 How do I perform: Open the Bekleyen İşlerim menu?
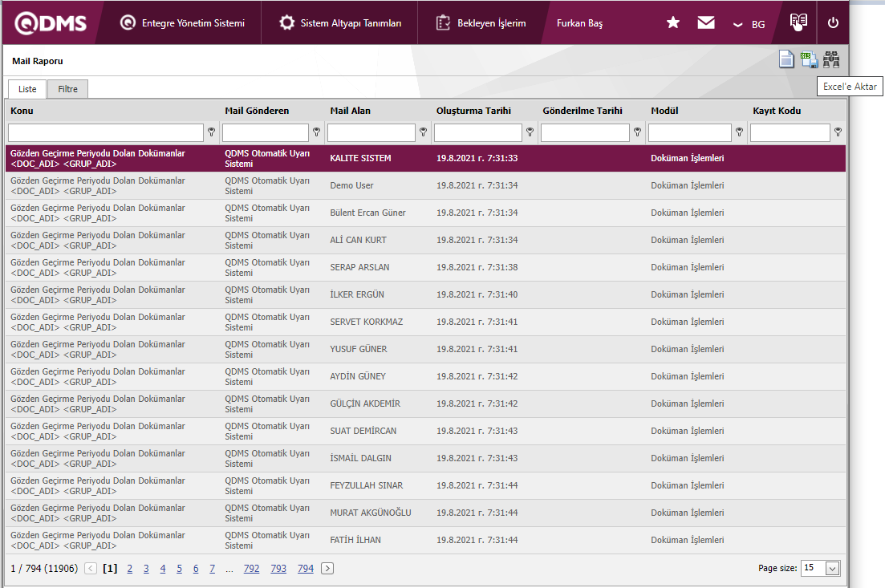481,23
